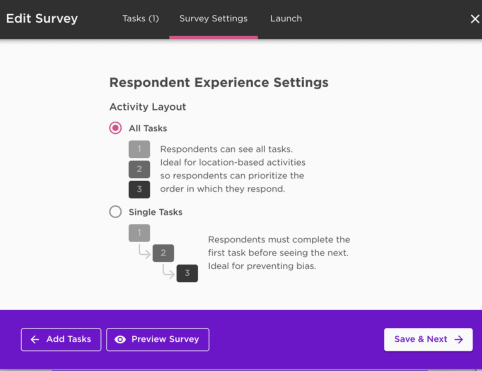Click the light gray box 1 under All Tasks

[x=139, y=149]
